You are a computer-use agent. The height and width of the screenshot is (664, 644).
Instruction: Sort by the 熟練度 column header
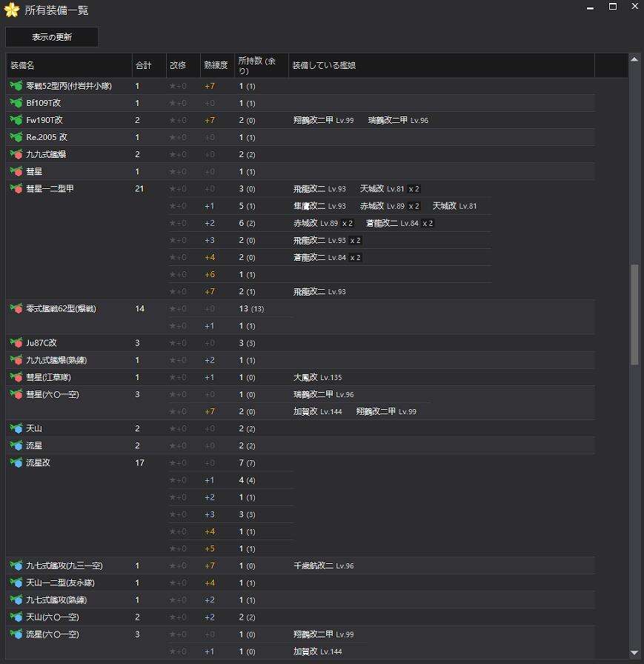217,65
